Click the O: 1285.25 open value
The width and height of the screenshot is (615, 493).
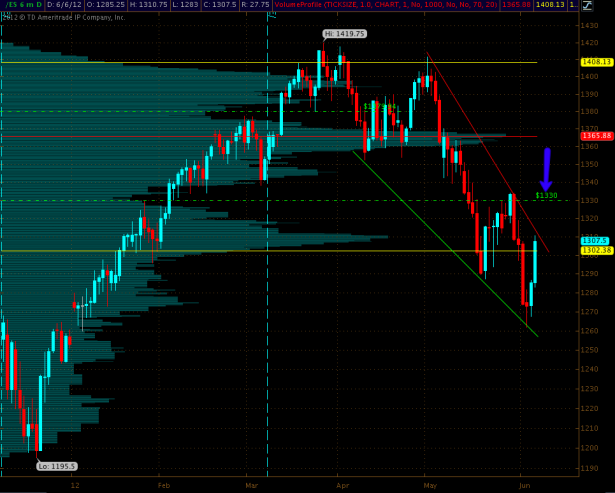click(105, 5)
